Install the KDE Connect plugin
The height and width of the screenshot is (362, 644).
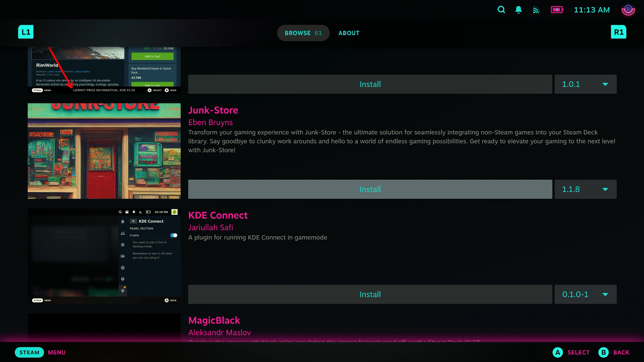370,294
